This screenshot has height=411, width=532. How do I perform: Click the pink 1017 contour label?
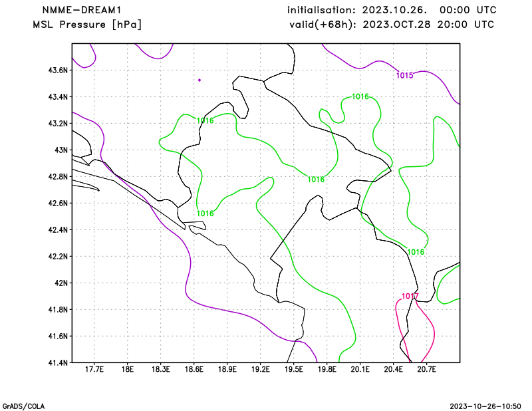(x=410, y=297)
